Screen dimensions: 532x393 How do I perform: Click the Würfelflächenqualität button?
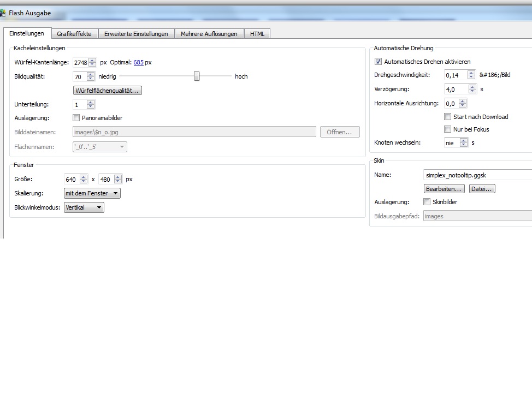pyautogui.click(x=108, y=91)
